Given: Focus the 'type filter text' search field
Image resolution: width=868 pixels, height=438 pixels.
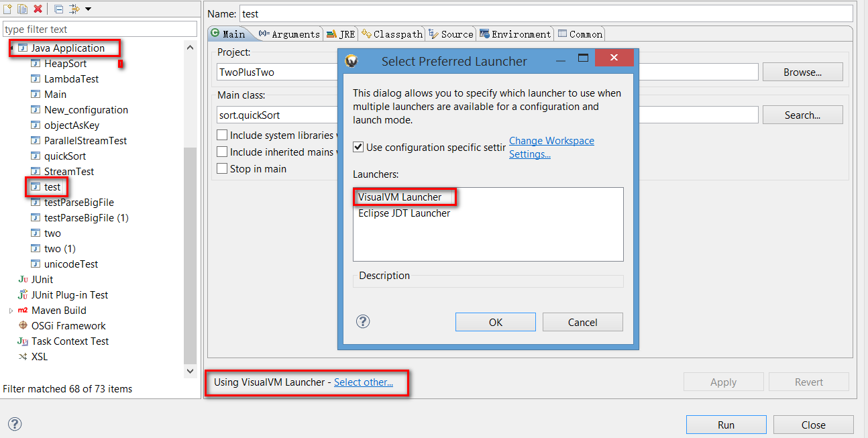Looking at the screenshot, I should [x=100, y=29].
